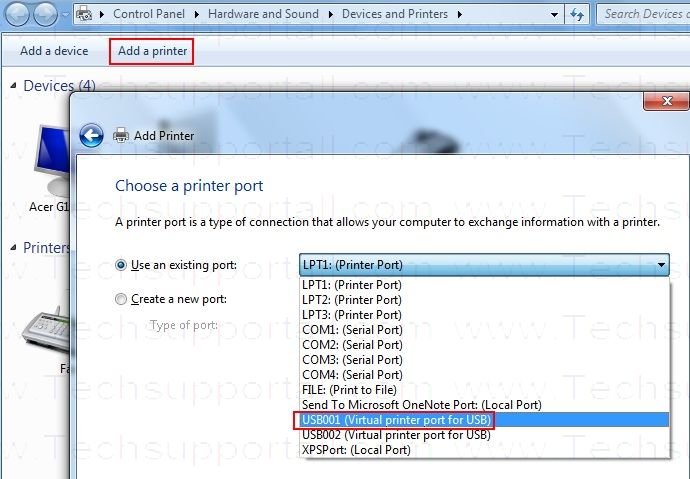Click Devices and Printers breadcrumb
This screenshot has width=690, height=479.
pyautogui.click(x=395, y=14)
